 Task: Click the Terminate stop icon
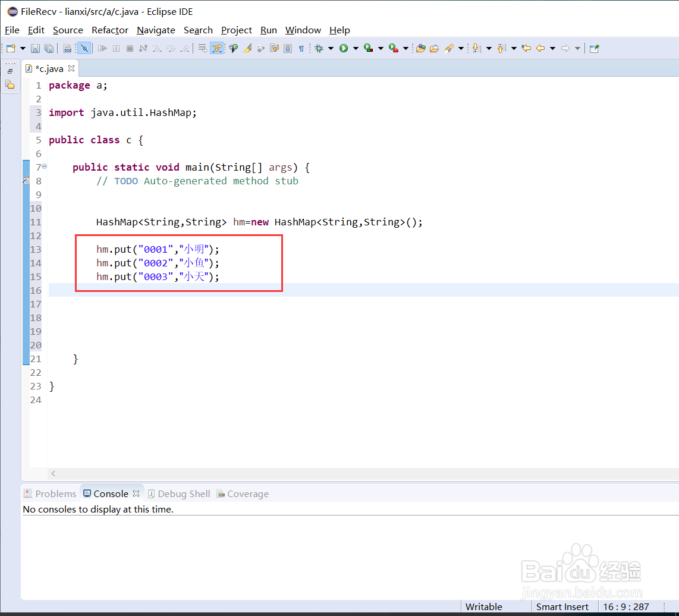(x=130, y=49)
